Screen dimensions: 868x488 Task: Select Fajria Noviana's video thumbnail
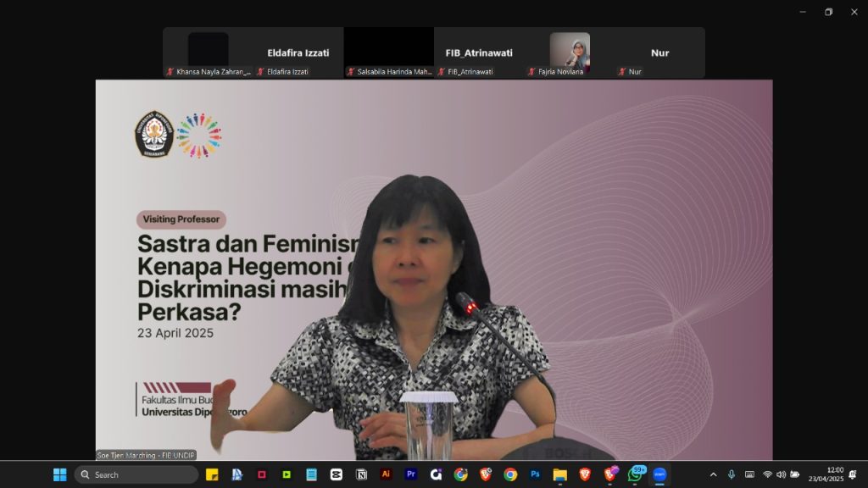570,49
